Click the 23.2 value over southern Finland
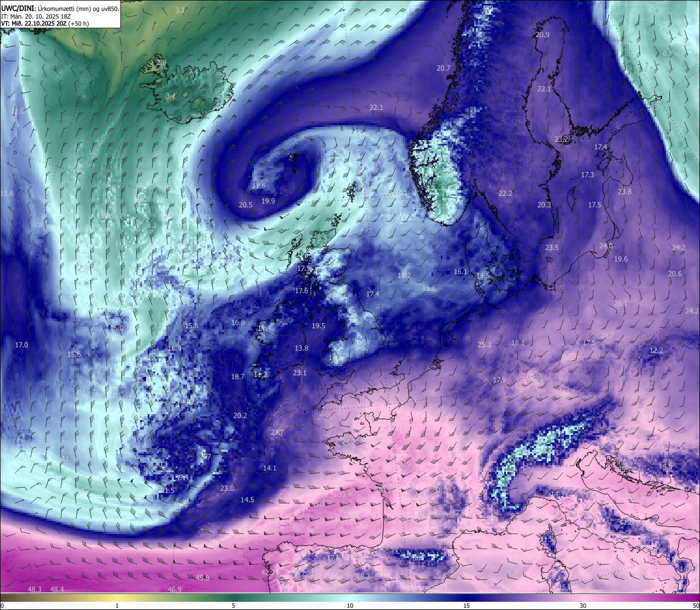700x610 pixels. (562, 140)
